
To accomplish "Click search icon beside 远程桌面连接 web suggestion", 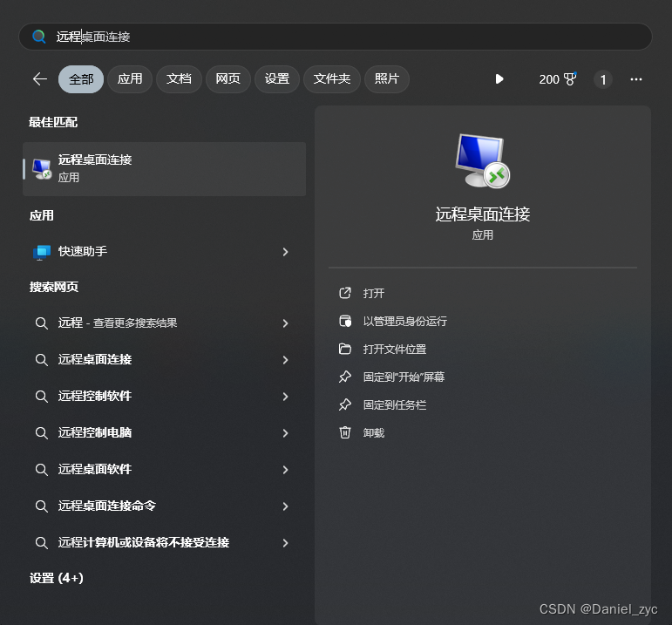I will 41,360.
